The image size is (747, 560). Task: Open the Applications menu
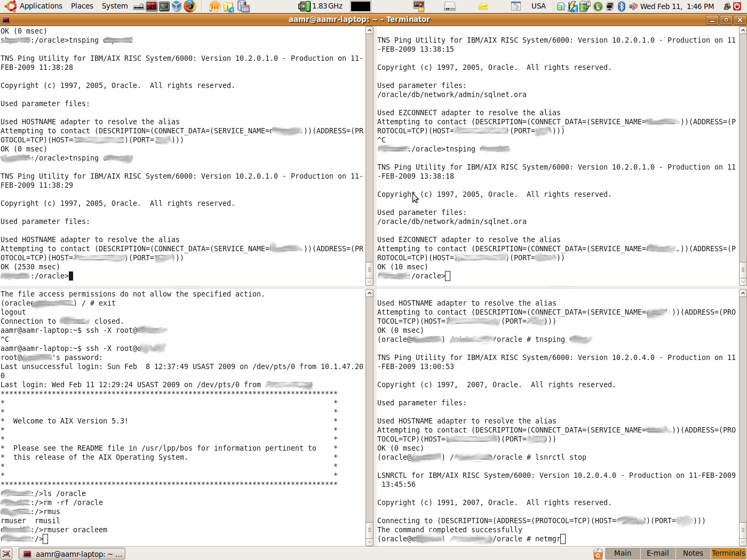[34, 6]
